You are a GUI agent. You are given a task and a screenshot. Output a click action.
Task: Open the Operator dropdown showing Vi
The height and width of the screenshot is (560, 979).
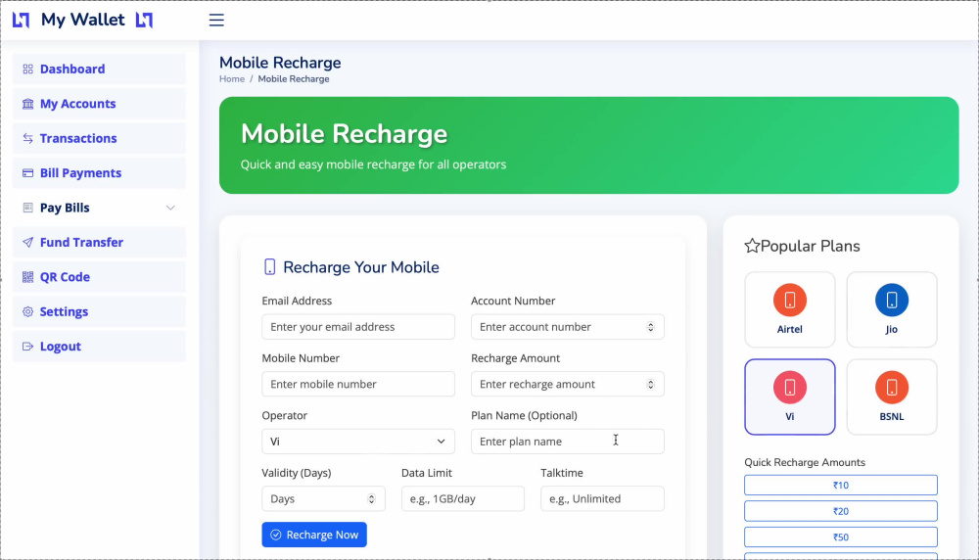click(x=358, y=442)
